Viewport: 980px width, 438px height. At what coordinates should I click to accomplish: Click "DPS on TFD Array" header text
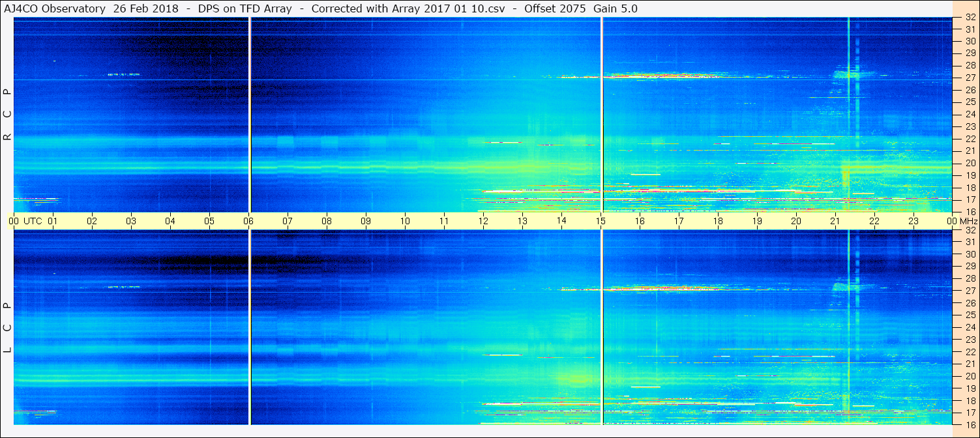pyautogui.click(x=245, y=9)
